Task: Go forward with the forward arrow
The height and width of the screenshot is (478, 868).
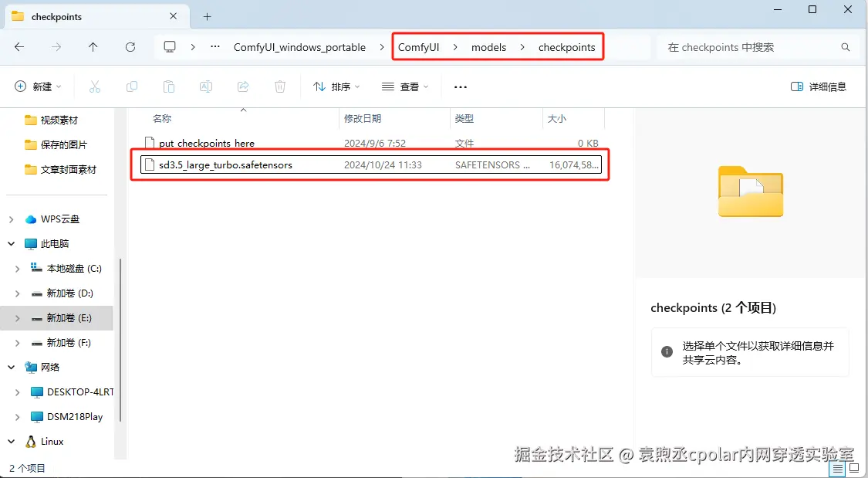Action: click(x=56, y=47)
